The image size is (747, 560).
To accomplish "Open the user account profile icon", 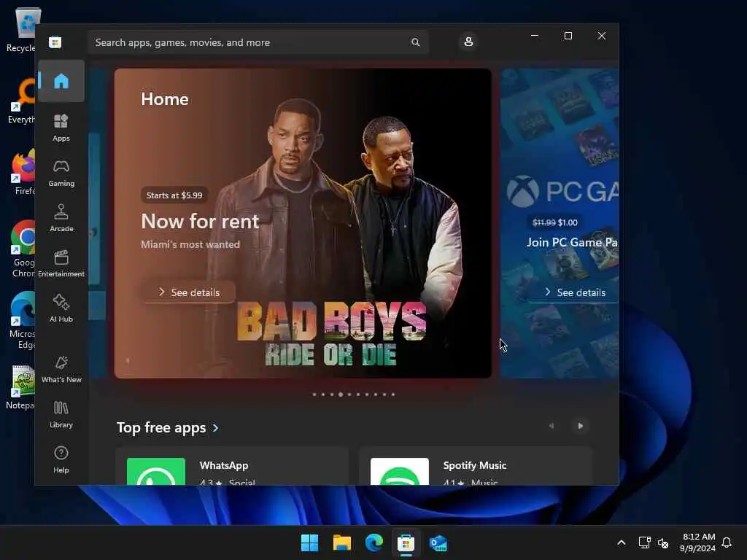I will click(468, 42).
